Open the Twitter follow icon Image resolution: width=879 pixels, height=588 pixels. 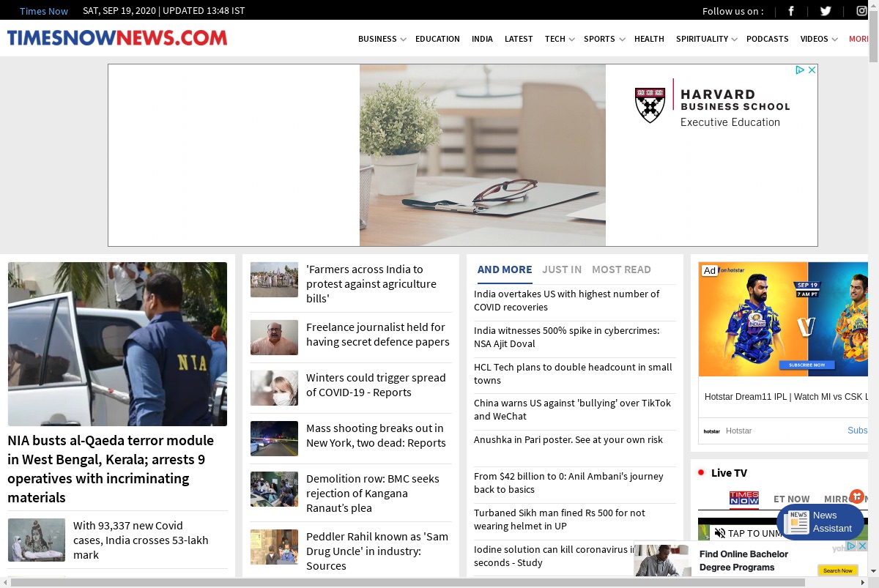pyautogui.click(x=826, y=10)
